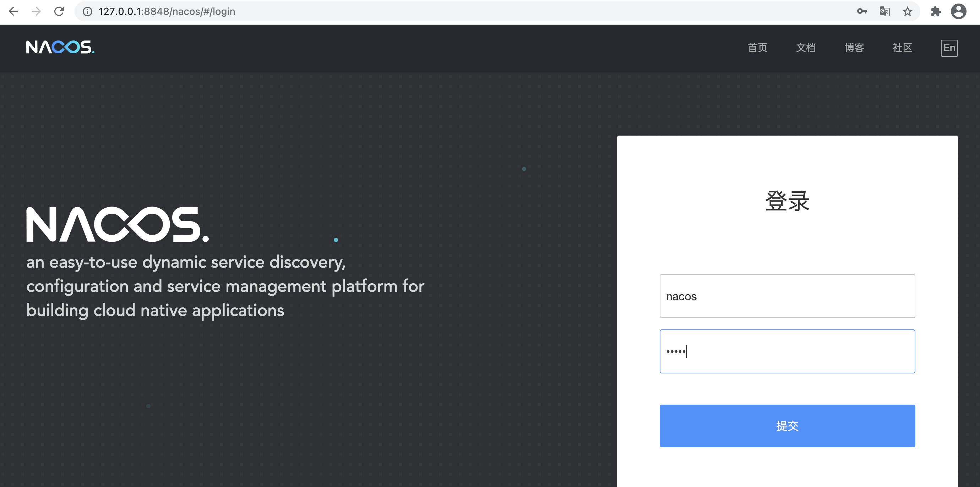This screenshot has width=980, height=487.
Task: Open the site information icon
Action: tap(87, 12)
